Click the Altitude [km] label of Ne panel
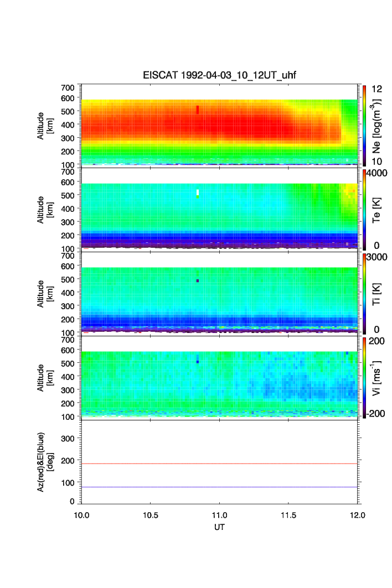 coord(45,126)
